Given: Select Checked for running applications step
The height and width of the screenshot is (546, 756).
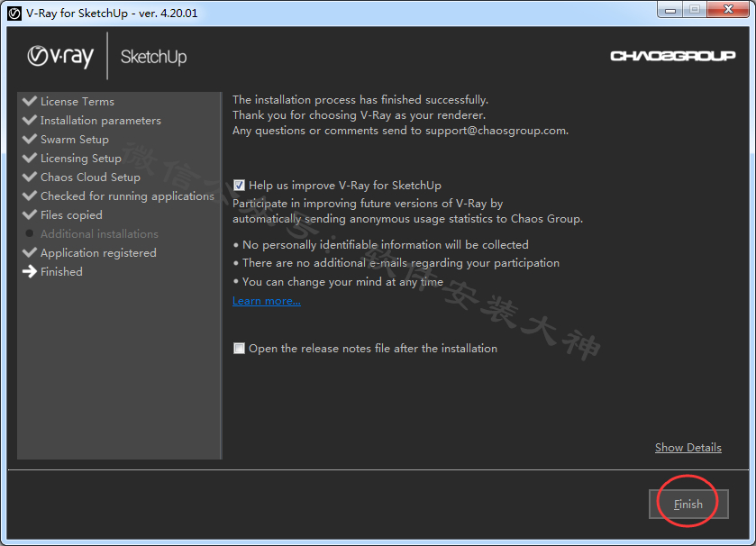Looking at the screenshot, I should (x=127, y=196).
